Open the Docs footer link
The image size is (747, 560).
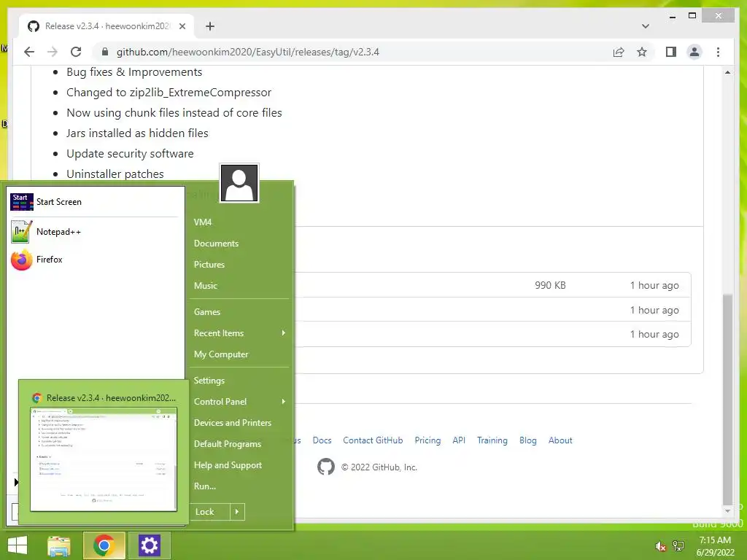(x=322, y=440)
